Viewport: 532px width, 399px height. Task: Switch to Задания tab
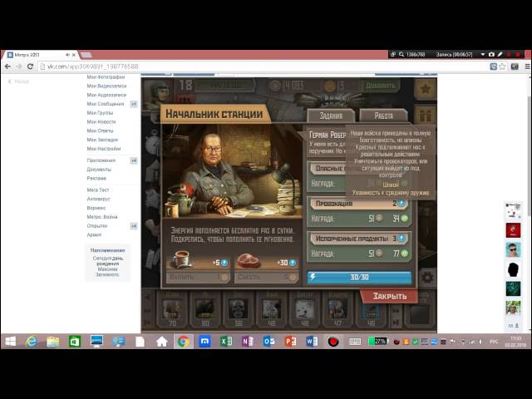click(331, 116)
